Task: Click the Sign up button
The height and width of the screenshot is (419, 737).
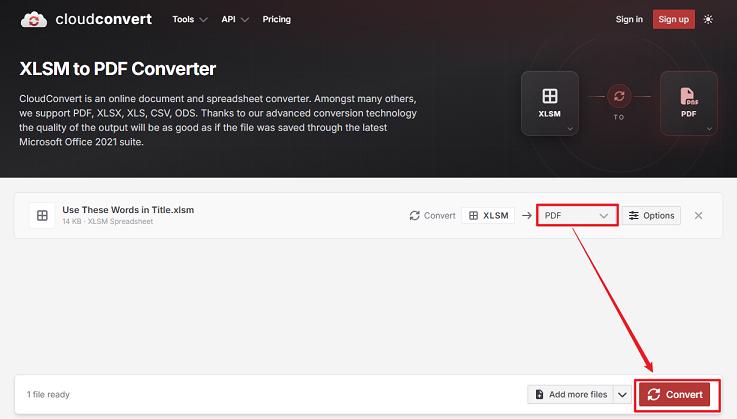Action: point(673,19)
